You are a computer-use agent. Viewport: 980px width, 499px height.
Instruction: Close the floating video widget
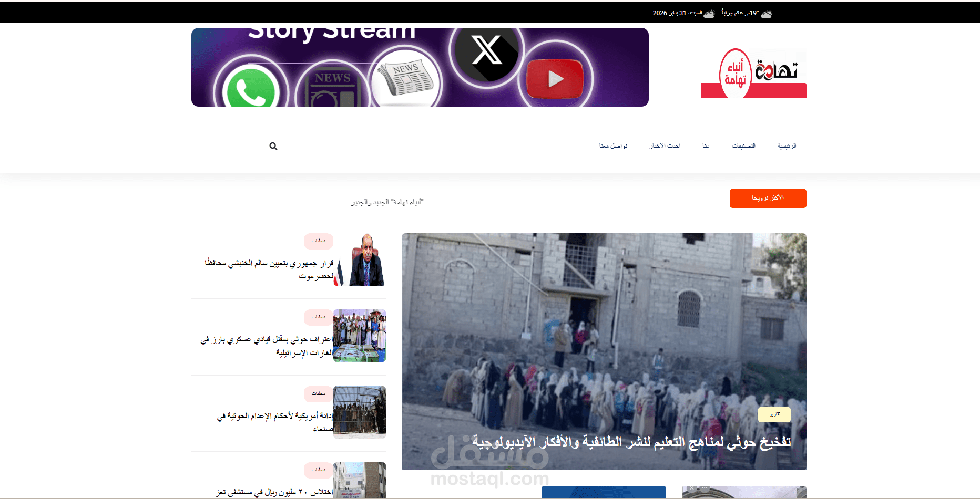tap(691, 487)
